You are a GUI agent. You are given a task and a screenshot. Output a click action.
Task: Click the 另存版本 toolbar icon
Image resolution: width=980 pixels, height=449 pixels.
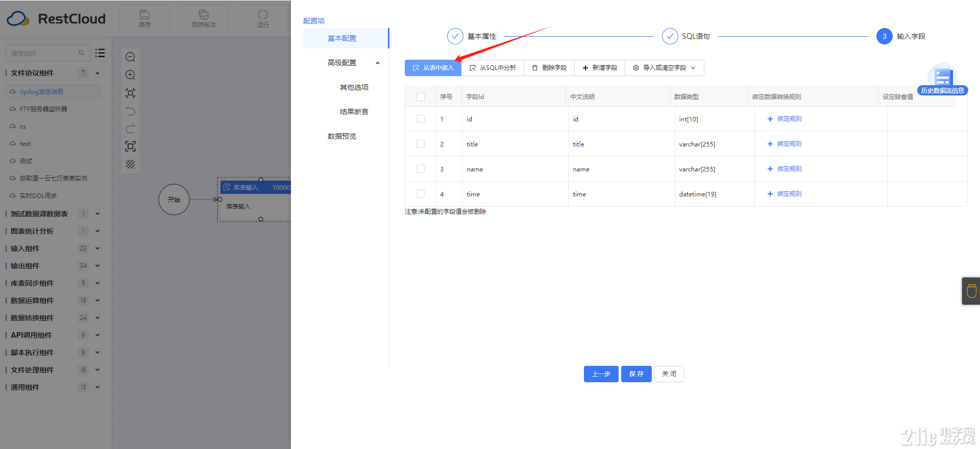204,14
